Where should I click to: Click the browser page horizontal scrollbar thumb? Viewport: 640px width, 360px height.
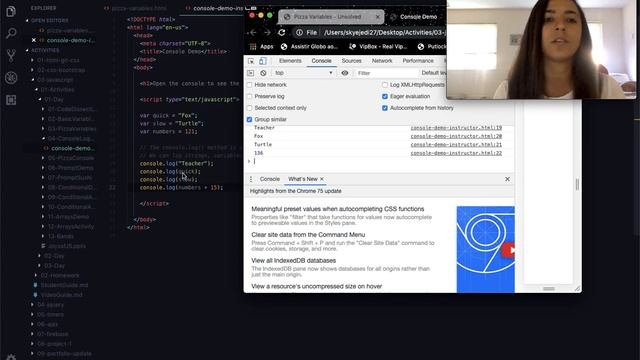549,289
